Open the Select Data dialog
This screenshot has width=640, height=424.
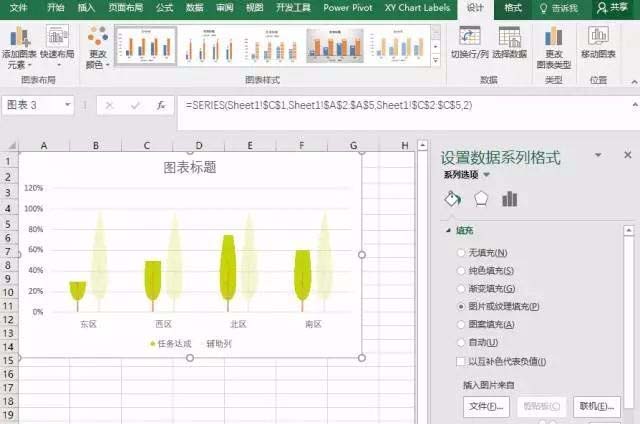(509, 42)
